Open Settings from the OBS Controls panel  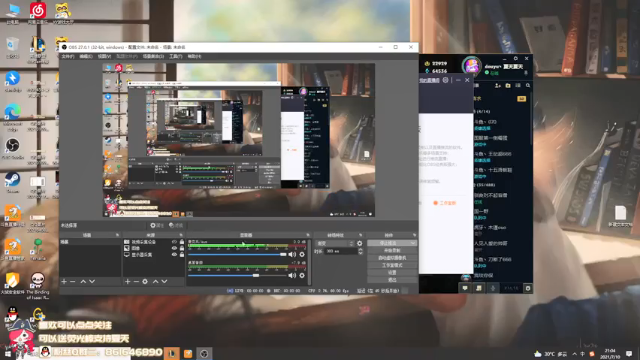(392, 273)
